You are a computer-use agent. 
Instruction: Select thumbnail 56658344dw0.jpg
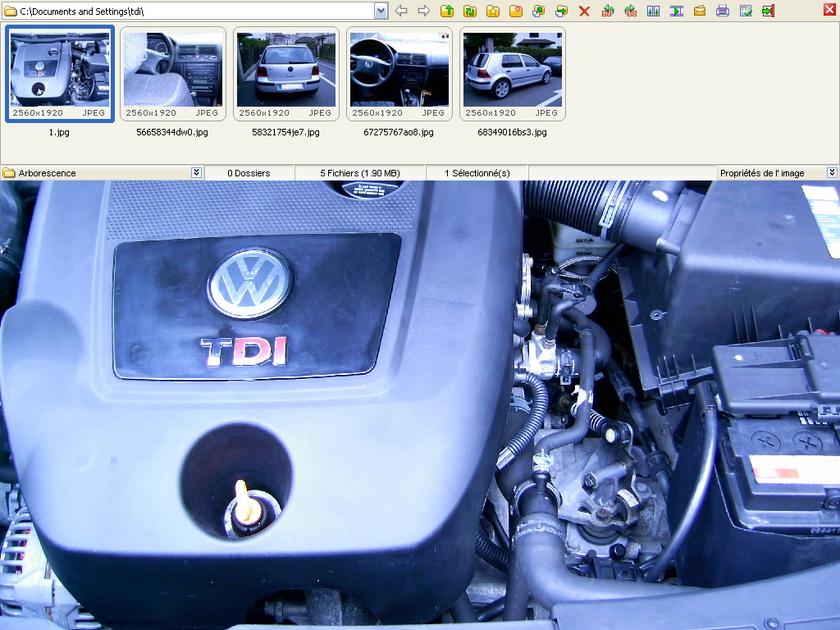(x=173, y=74)
